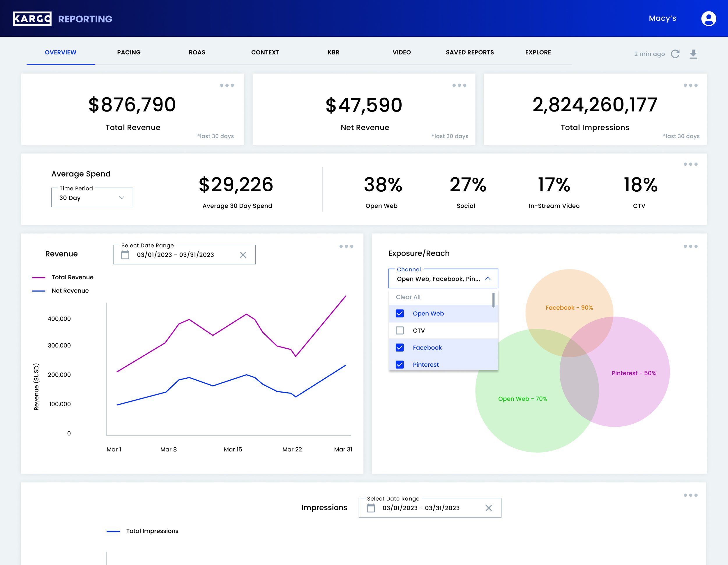Click the '2 min ago' timestamp
The image size is (728, 565).
pos(649,54)
